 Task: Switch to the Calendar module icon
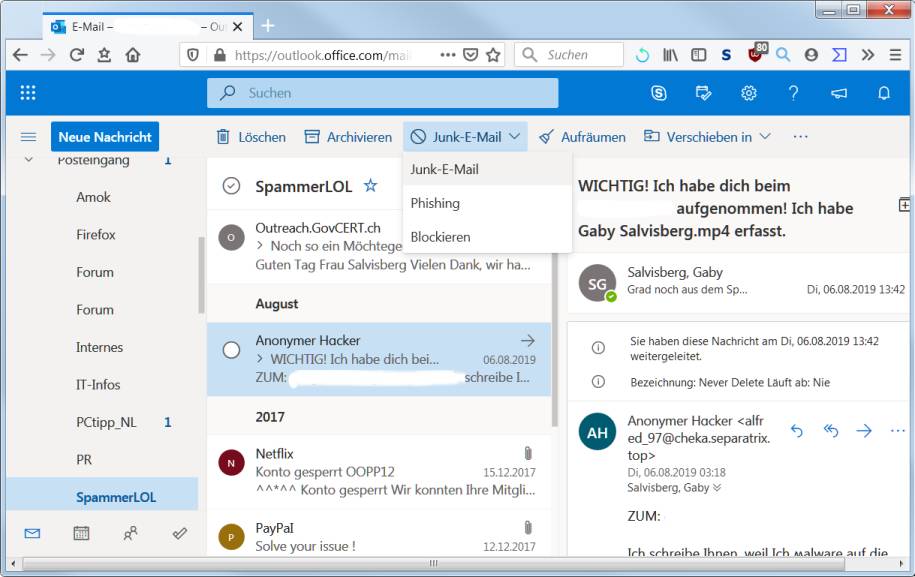click(x=81, y=533)
